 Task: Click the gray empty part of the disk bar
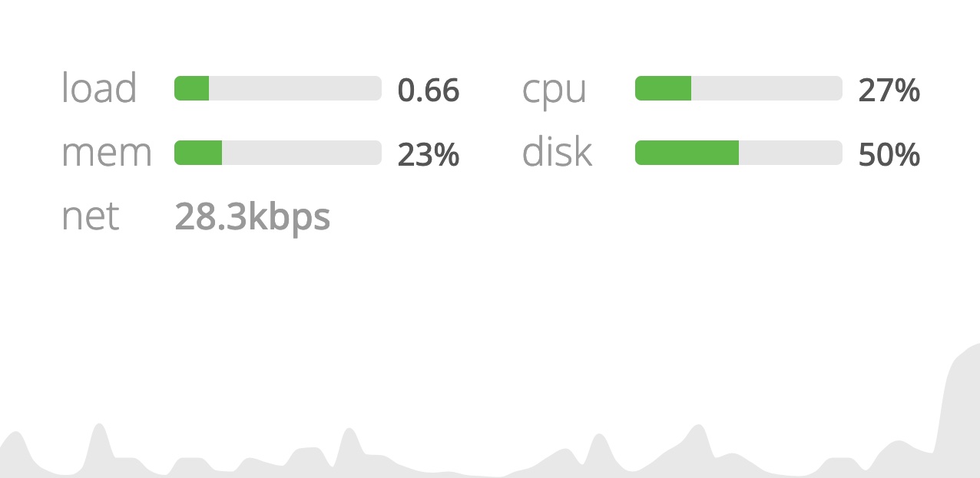click(x=790, y=153)
